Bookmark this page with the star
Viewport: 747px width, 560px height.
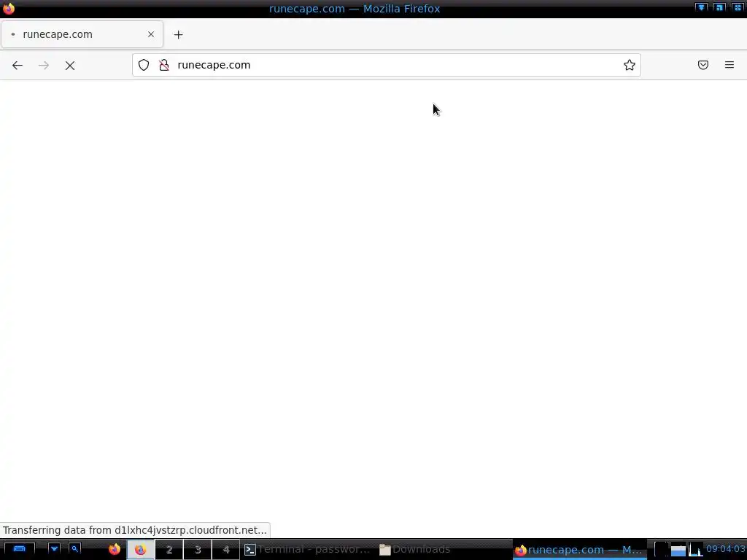coord(630,65)
